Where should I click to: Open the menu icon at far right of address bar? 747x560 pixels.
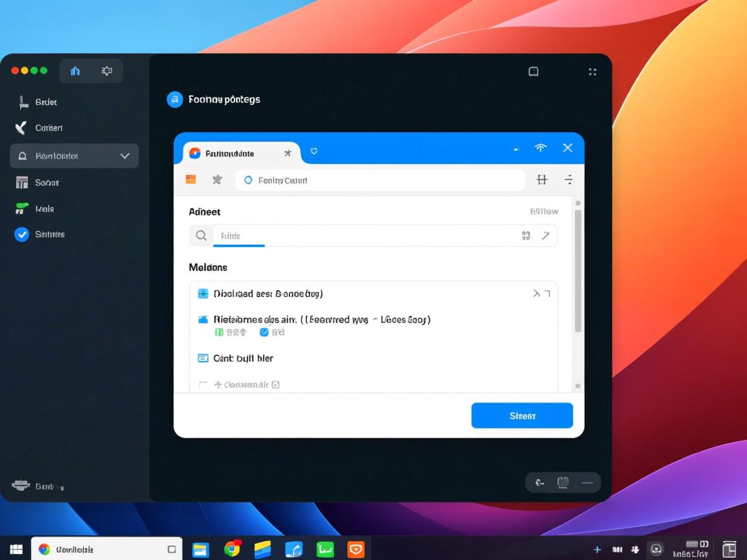point(569,180)
